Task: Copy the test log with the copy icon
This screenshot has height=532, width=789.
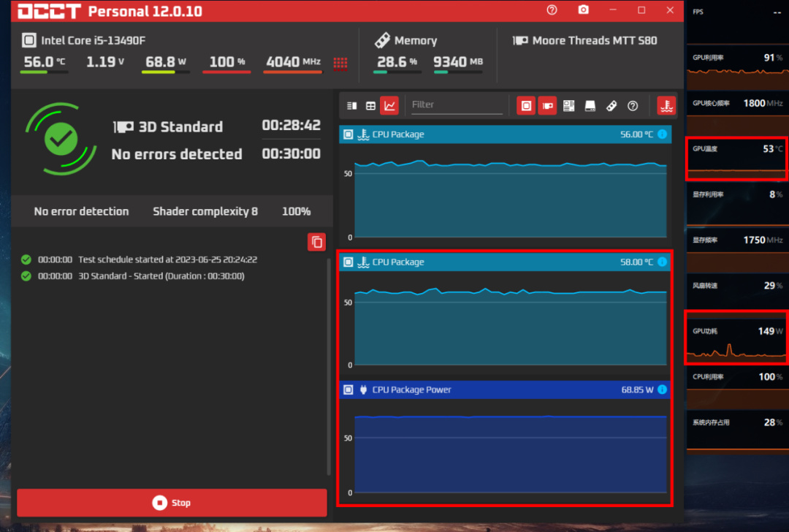Action: point(316,242)
